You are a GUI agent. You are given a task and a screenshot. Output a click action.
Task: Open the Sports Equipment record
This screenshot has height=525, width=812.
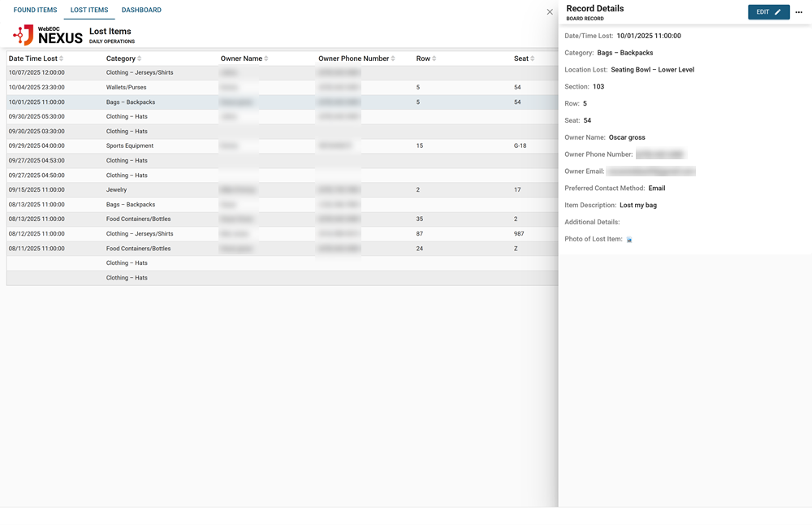[130, 146]
